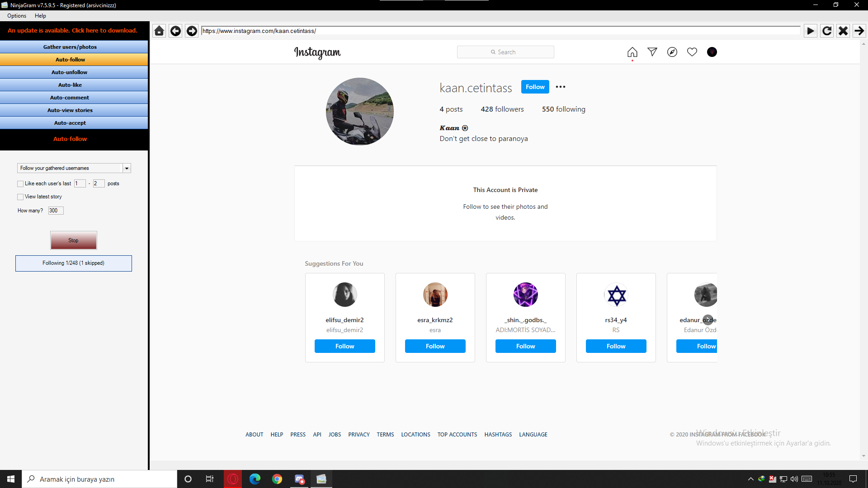Show hidden system tray icons

tap(750, 479)
